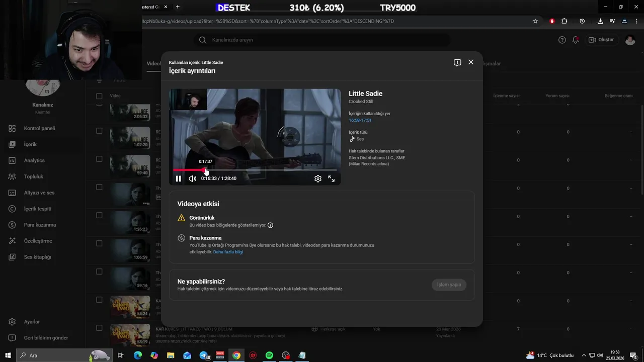This screenshot has height=362, width=644.
Task: Open Görünürlük info circle icon
Action: pyautogui.click(x=270, y=225)
